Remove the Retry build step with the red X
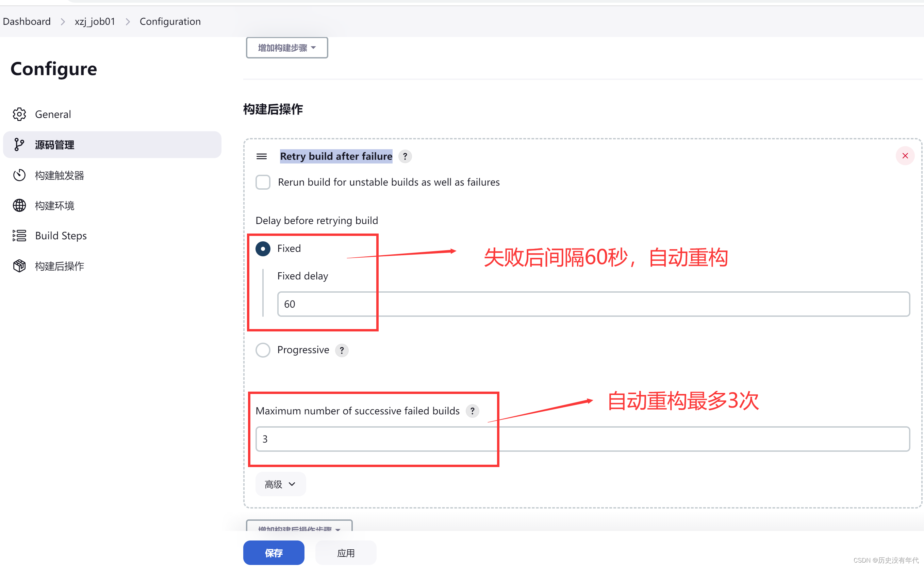The image size is (924, 567). tap(905, 156)
